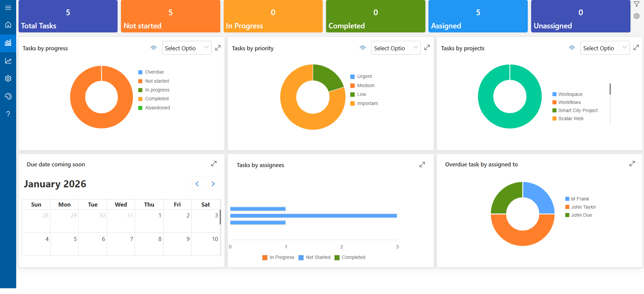Toggle eye view in Tasks by progress
644x294 pixels.
tap(154, 48)
